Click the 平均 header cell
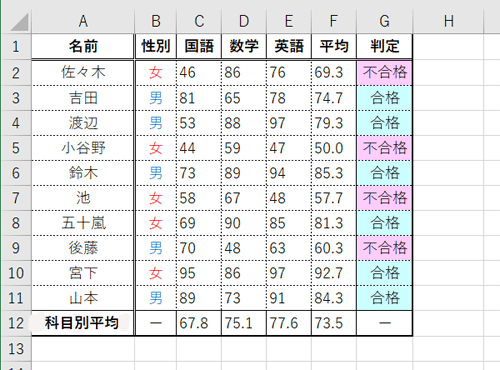Screen dimensions: 500x370 334,46
